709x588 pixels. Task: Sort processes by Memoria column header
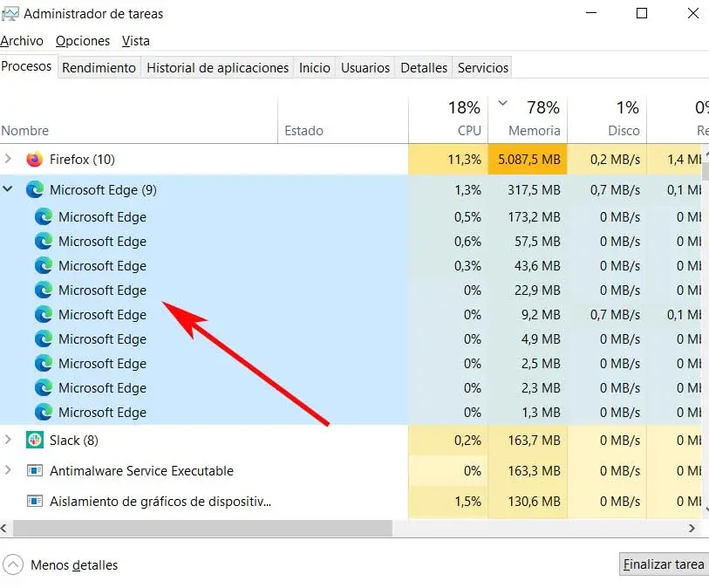(534, 130)
